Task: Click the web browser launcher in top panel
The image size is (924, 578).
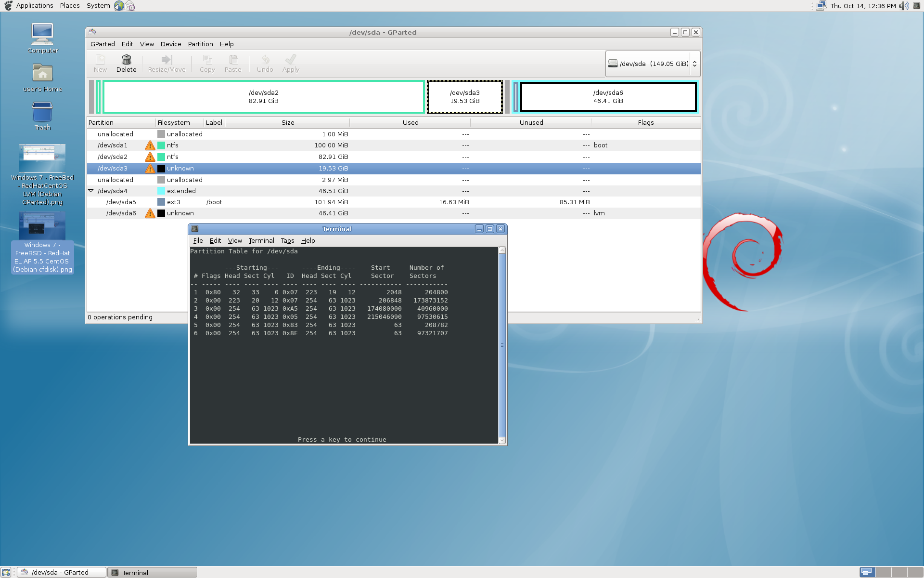Action: point(119,6)
